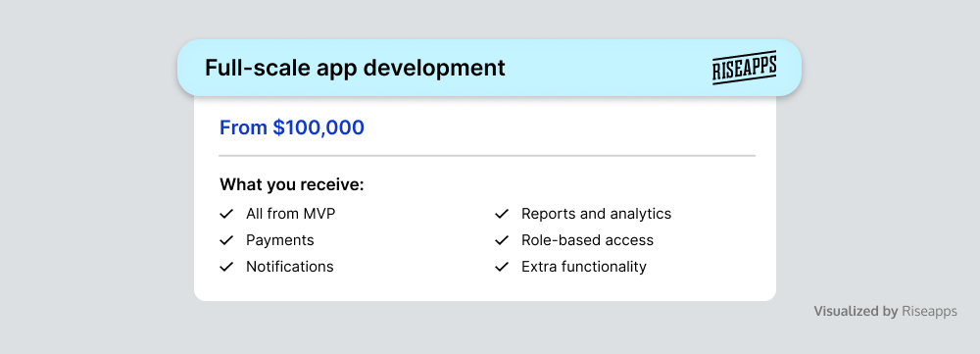The height and width of the screenshot is (354, 980).
Task: Select the All from MVP text
Action: click(291, 214)
